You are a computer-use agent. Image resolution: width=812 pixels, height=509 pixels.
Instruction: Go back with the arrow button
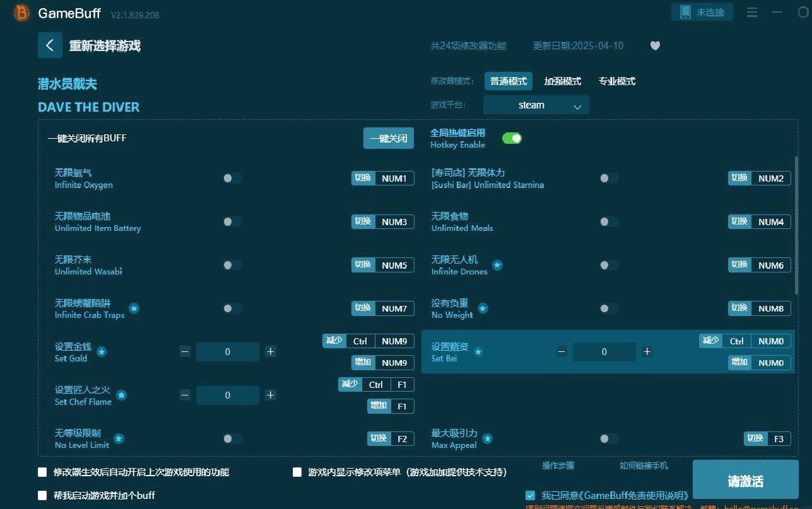point(50,45)
